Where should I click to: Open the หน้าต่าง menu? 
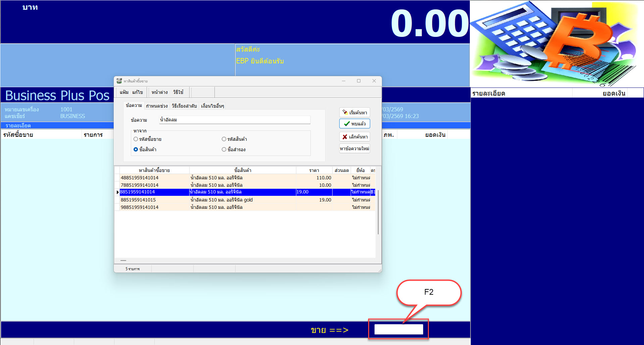159,92
